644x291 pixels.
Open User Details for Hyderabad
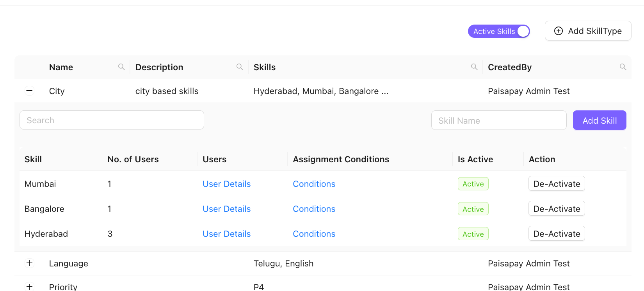tap(226, 234)
